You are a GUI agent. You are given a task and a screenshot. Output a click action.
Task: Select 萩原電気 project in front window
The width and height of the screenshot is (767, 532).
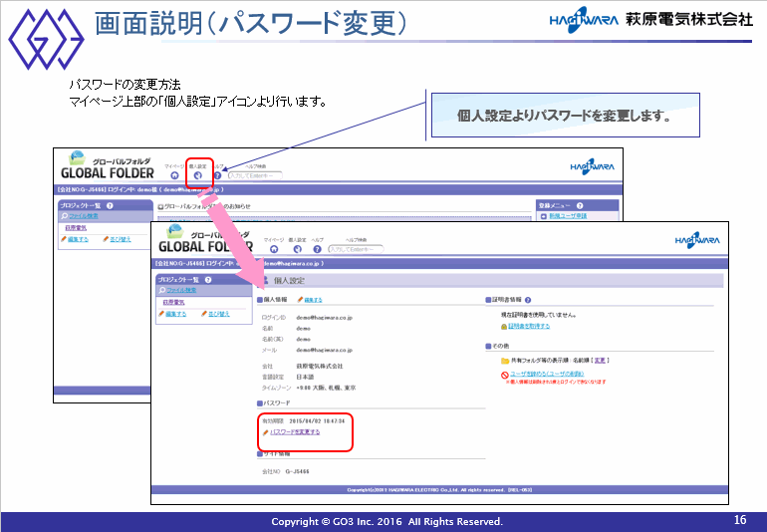[x=173, y=303]
